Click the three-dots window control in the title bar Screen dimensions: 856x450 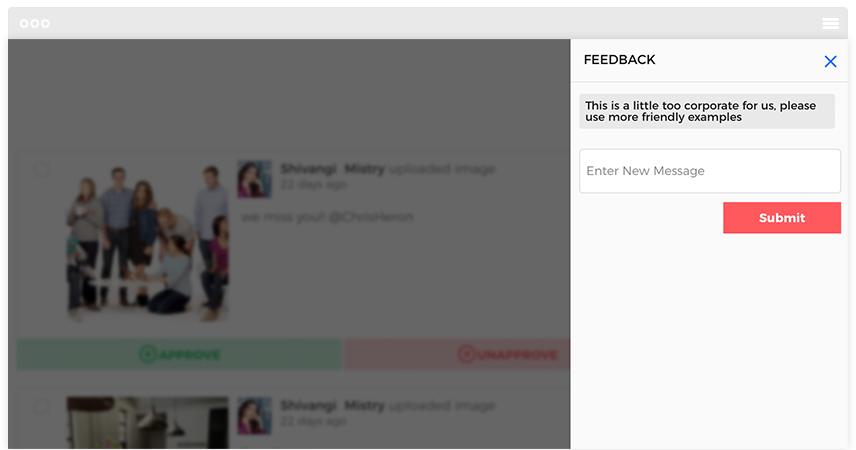35,23
